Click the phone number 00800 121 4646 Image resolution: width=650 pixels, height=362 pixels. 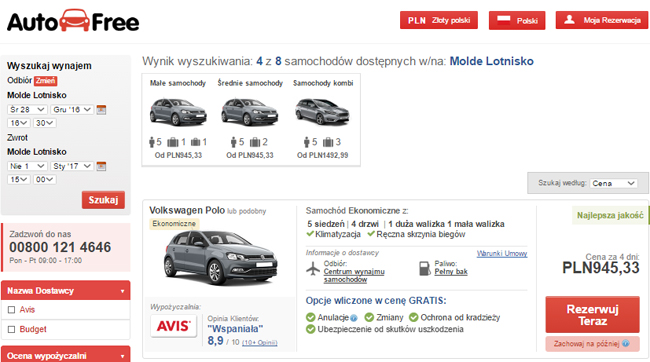pyautogui.click(x=60, y=247)
